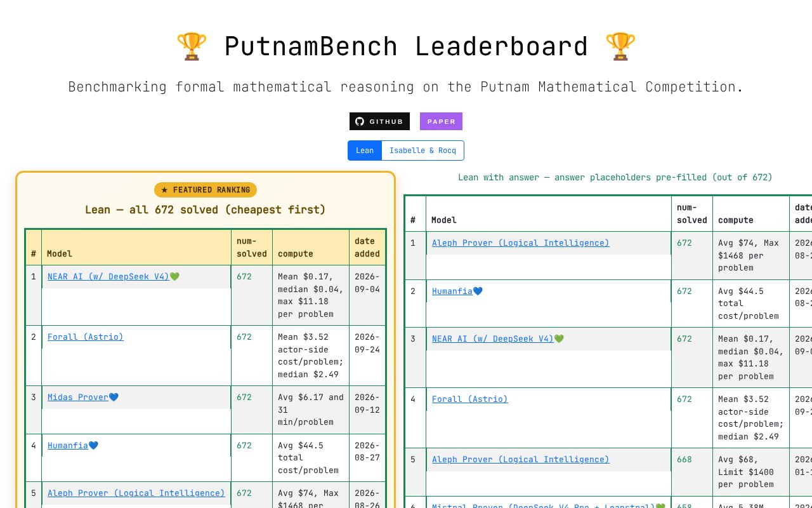The image size is (812, 508).
Task: Click the date added header in featured ranking
Action: [367, 247]
